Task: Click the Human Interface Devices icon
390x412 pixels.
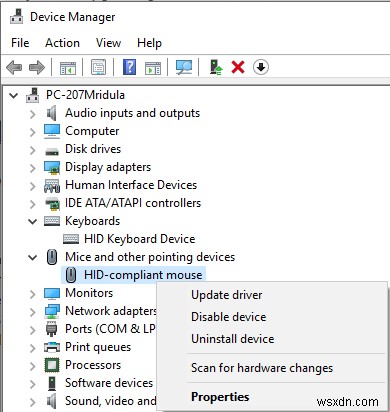Action: pyautogui.click(x=52, y=186)
